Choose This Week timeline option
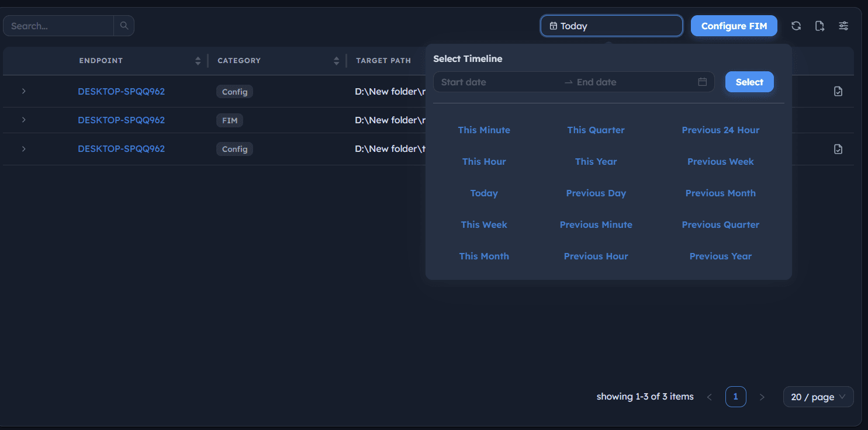 [x=484, y=224]
